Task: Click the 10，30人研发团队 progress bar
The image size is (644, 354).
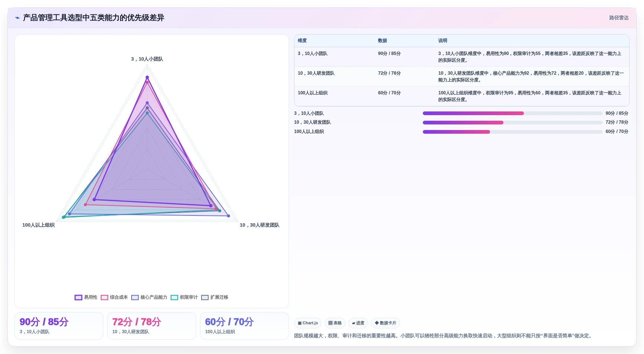Action: [x=512, y=123]
